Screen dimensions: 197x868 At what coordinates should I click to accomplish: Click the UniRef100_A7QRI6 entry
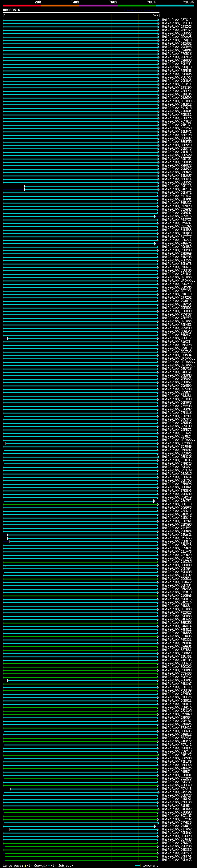(x=177, y=54)
